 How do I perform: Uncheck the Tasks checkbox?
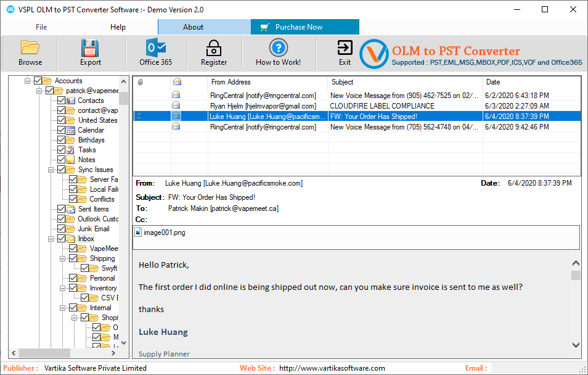[x=62, y=150]
